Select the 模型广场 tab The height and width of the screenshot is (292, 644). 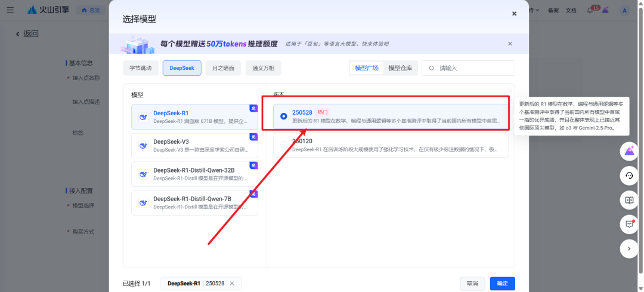366,68
